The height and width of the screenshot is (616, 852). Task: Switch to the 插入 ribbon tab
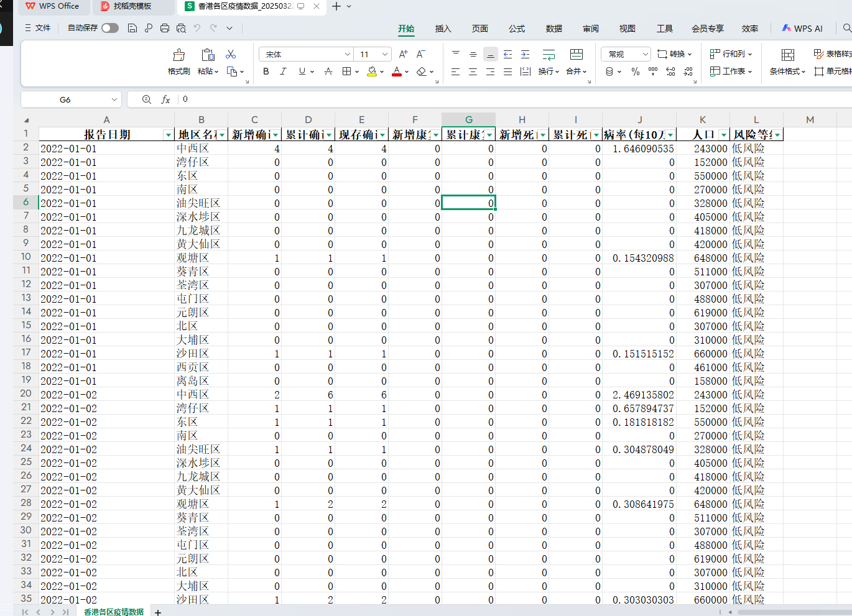click(443, 29)
